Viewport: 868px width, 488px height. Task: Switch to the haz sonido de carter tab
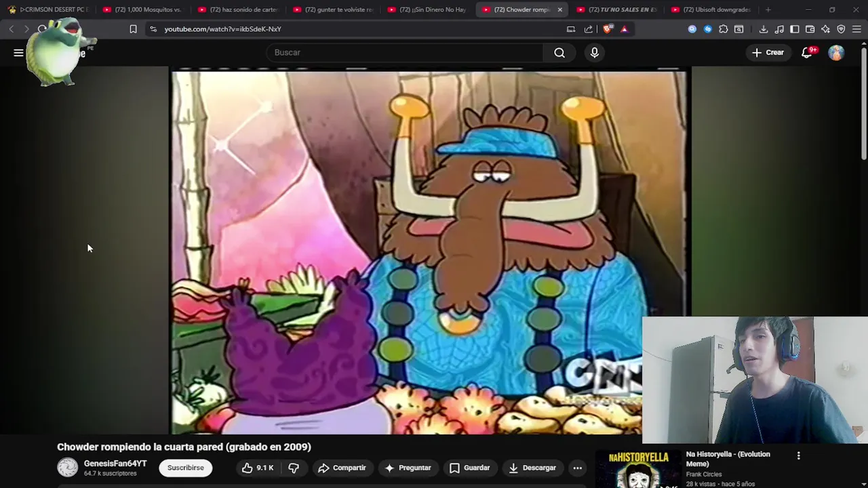pyautogui.click(x=237, y=9)
